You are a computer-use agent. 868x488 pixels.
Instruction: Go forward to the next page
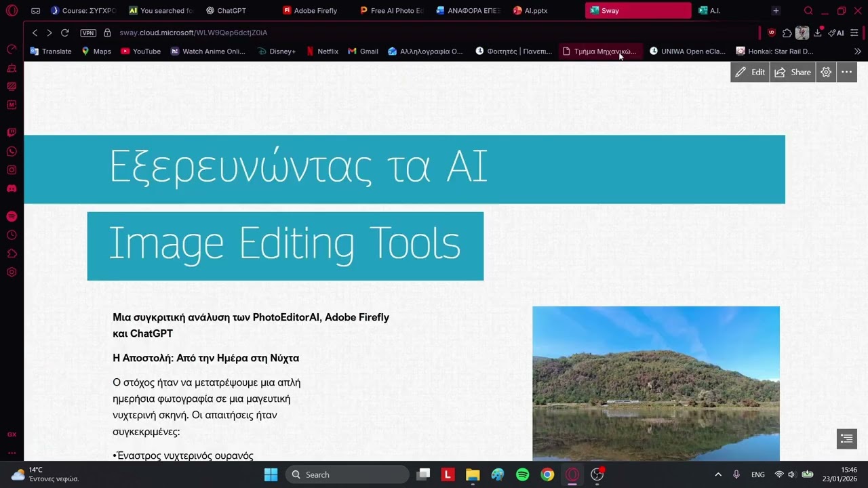[49, 33]
